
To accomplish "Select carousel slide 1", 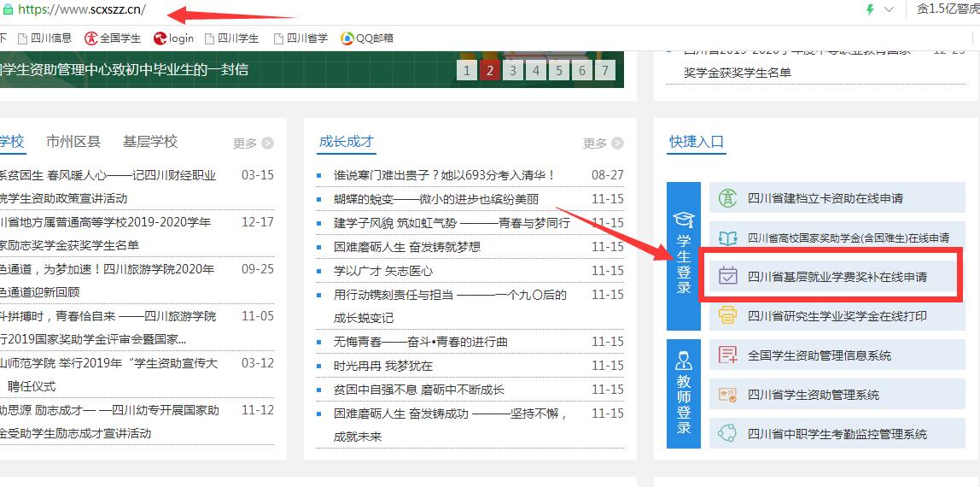I will click(x=466, y=70).
